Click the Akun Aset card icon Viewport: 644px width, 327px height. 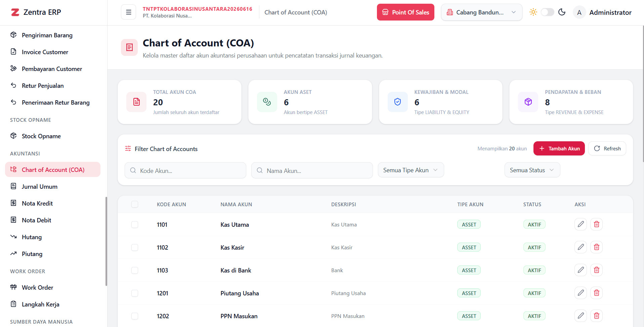[x=267, y=102]
